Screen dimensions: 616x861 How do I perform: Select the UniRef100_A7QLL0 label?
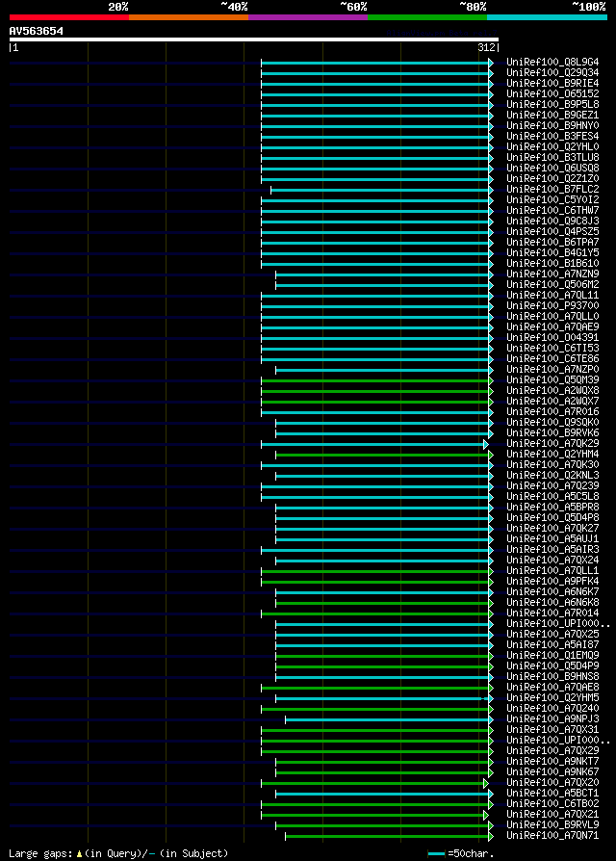click(552, 316)
